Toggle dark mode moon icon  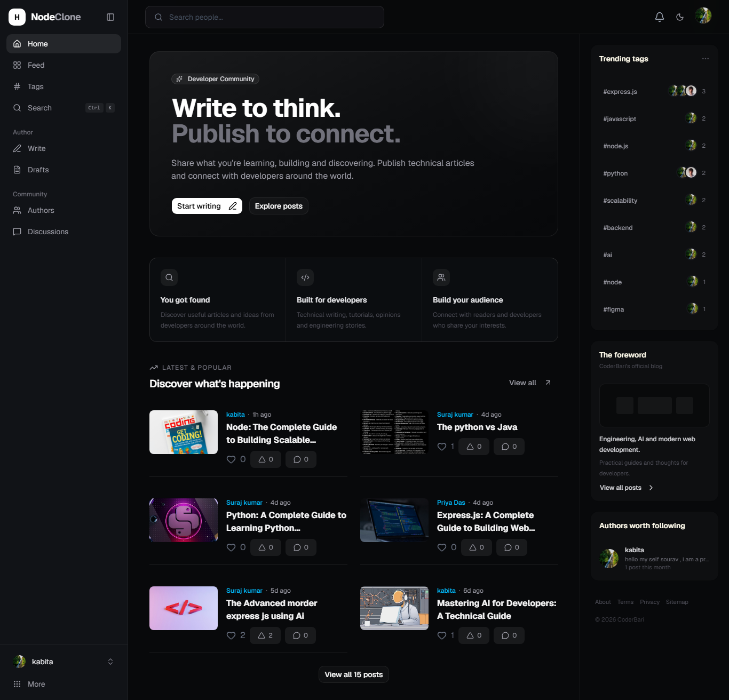click(x=680, y=17)
